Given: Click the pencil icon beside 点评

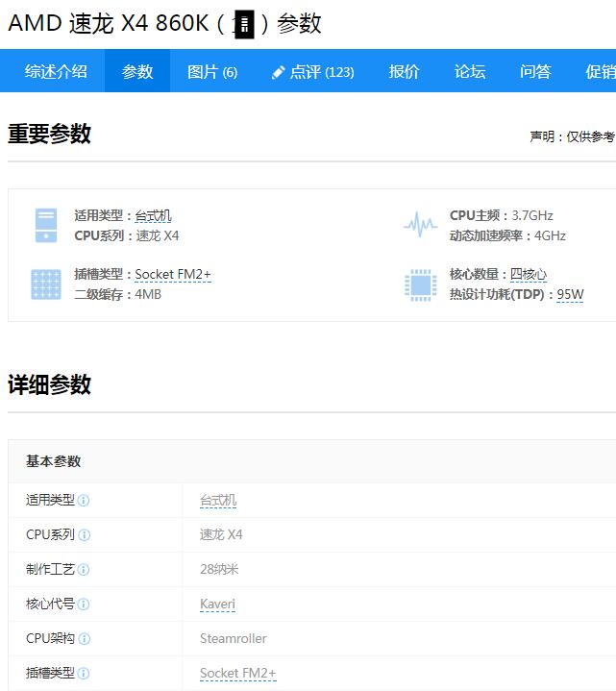Looking at the screenshot, I should [278, 72].
